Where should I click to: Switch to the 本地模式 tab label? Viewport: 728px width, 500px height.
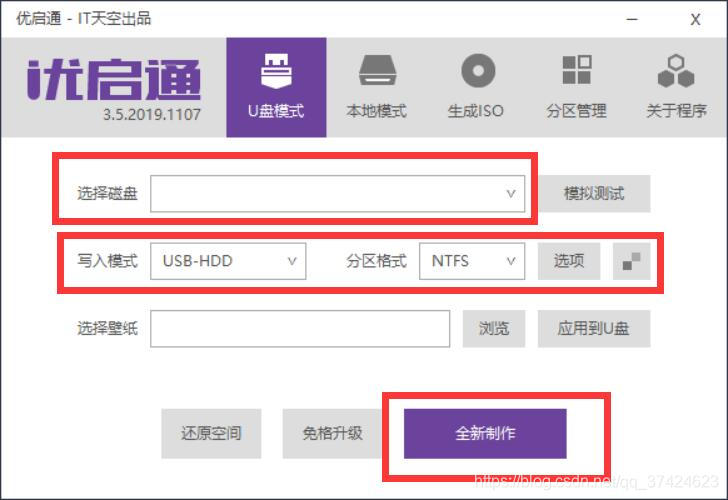377,111
